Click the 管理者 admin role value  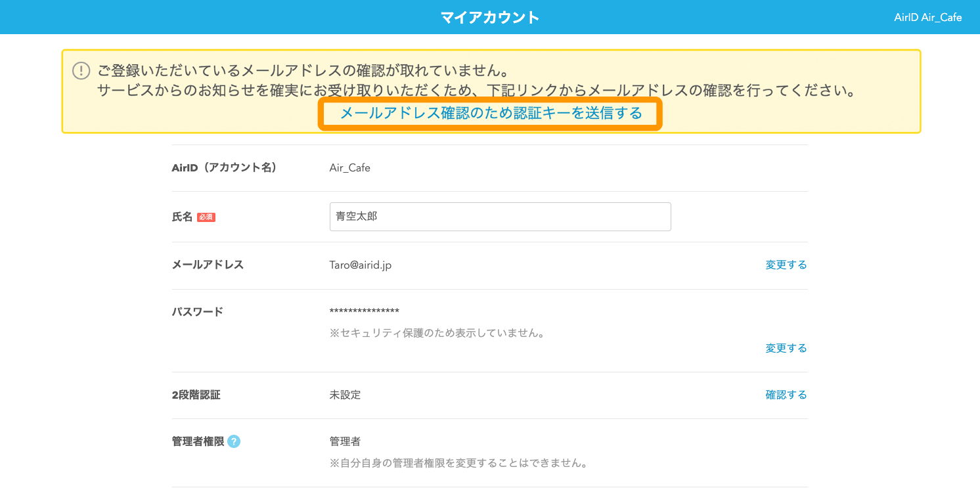[344, 442]
